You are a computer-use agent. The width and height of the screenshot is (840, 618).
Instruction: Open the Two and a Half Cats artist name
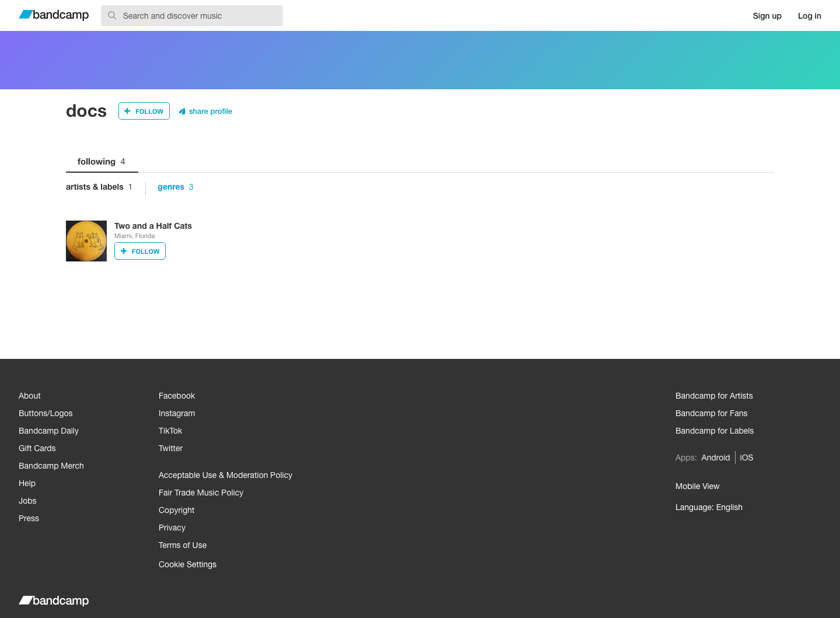(x=153, y=226)
